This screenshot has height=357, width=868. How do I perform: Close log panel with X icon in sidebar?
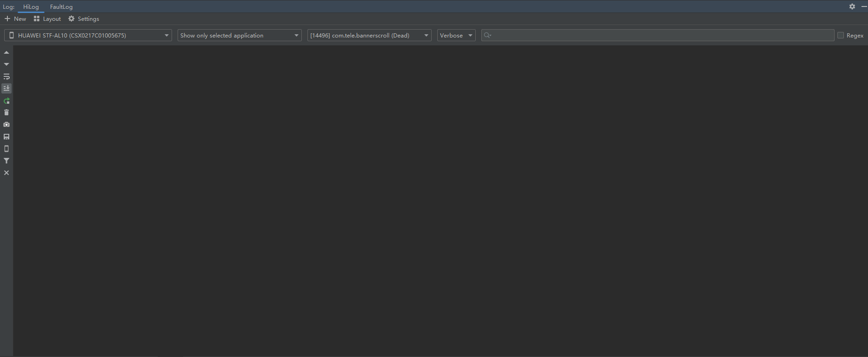point(6,173)
